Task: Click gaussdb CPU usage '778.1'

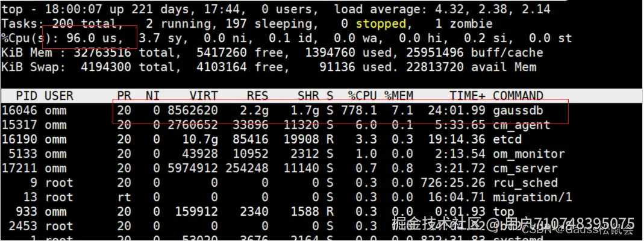Action: (359, 110)
